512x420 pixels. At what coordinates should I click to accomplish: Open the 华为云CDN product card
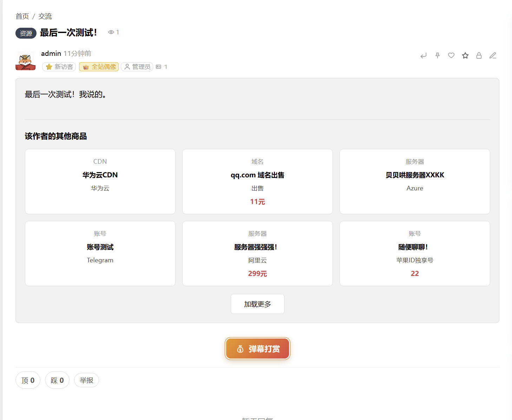click(100, 182)
